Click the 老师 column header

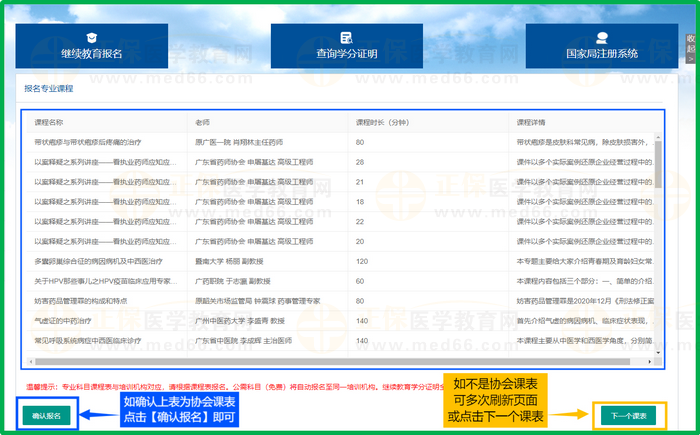click(x=203, y=122)
